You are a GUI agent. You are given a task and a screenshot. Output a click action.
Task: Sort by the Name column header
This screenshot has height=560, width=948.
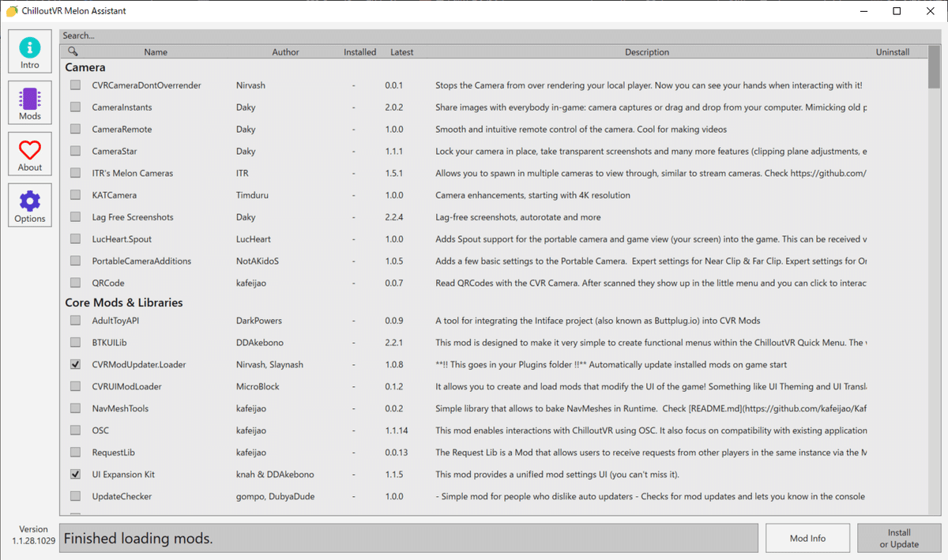tap(156, 52)
